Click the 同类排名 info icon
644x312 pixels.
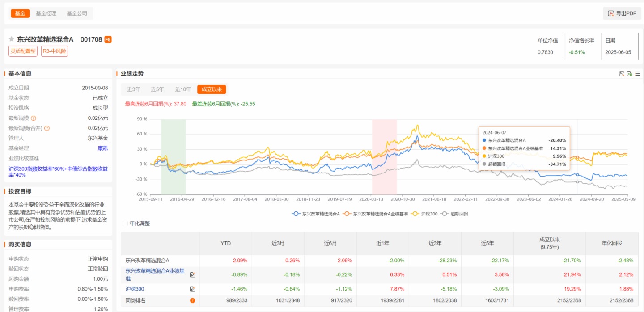192,300
